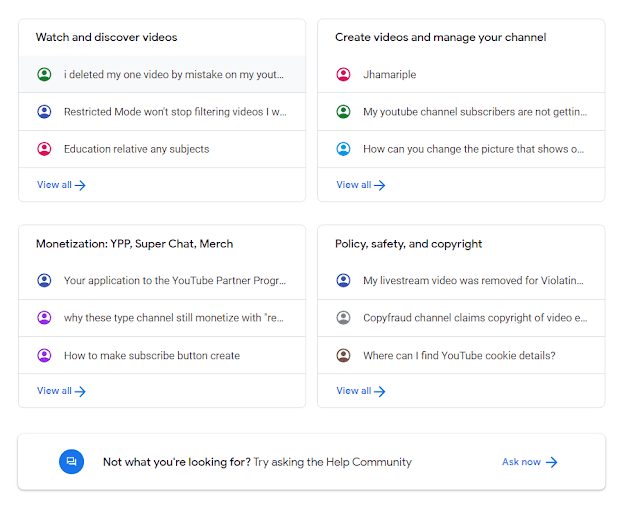Click the blue Help Community chat icon

pyautogui.click(x=71, y=462)
